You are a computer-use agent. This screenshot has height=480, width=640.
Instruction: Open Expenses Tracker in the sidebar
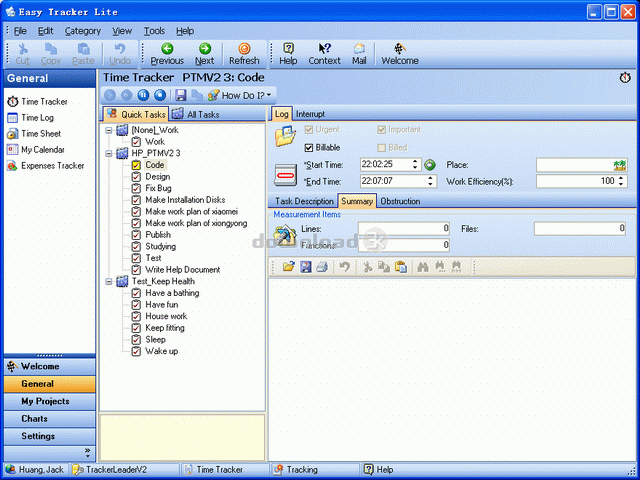pyautogui.click(x=52, y=166)
